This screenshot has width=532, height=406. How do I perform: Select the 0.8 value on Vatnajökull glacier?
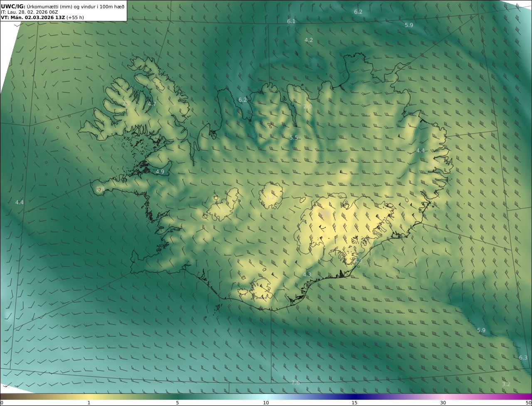point(325,214)
